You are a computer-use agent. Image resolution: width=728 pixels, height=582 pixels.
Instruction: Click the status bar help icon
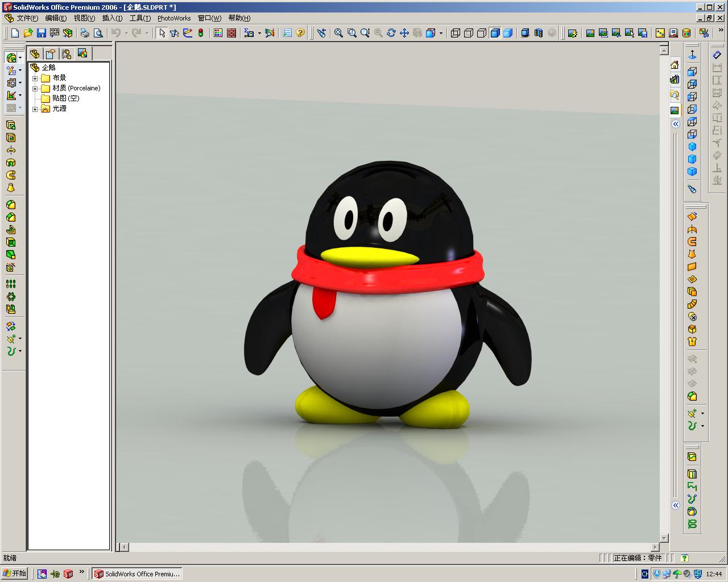685,558
